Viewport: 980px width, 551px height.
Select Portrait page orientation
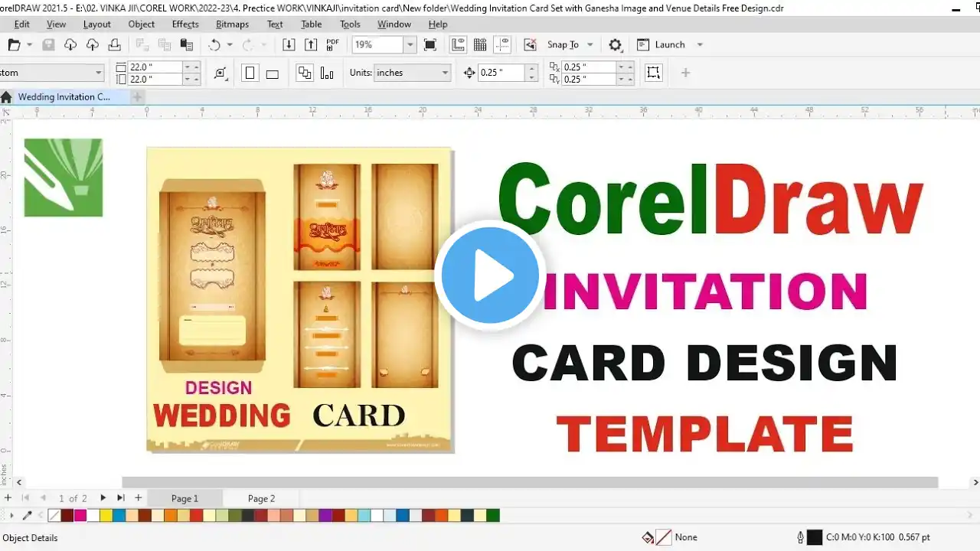250,73
